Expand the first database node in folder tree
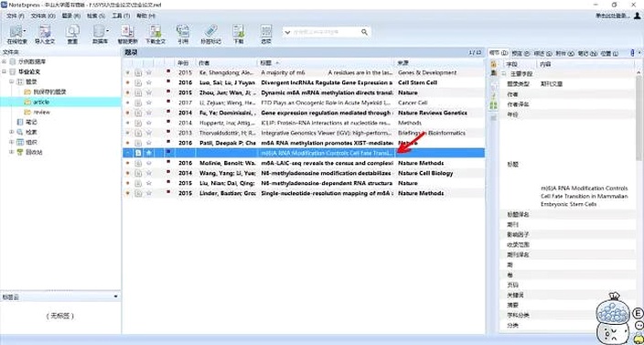The height and width of the screenshot is (345, 644). tap(4, 61)
